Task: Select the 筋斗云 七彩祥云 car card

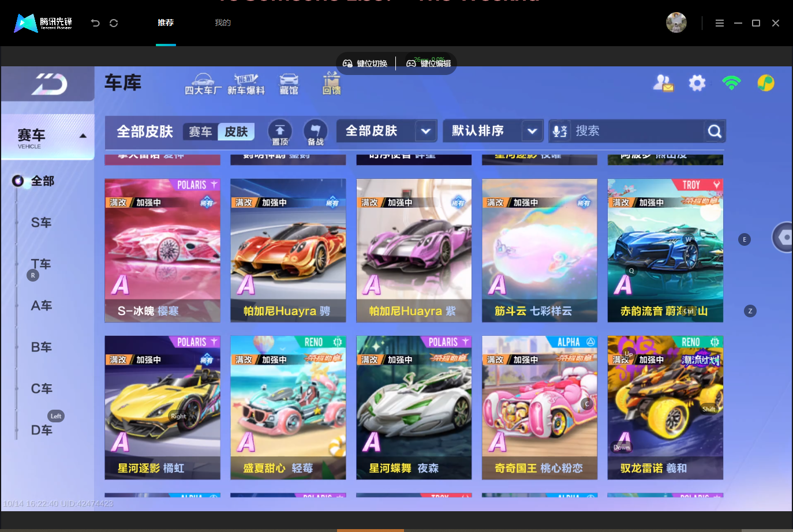Action: (540, 250)
